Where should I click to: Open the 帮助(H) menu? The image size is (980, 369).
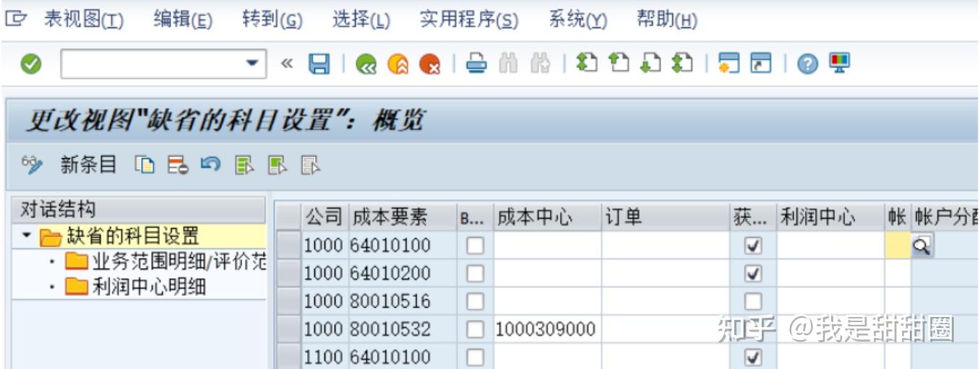(667, 19)
